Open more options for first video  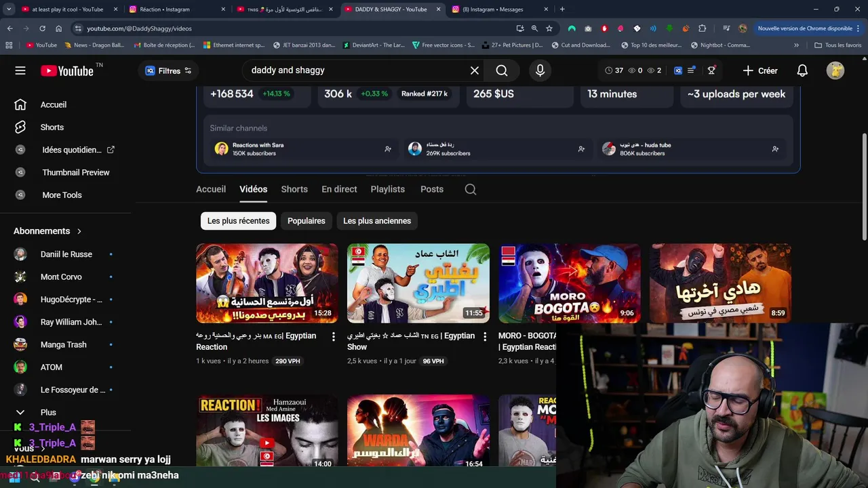333,336
